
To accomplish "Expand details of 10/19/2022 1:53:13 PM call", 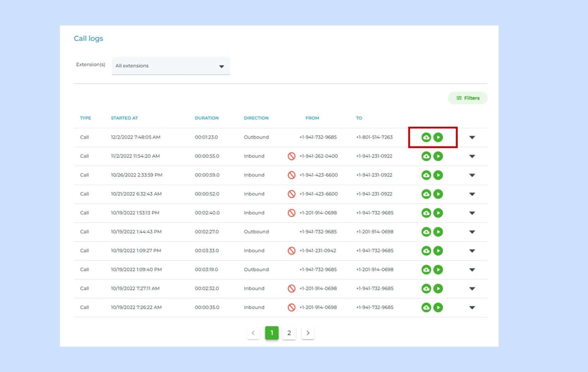I will click(472, 213).
